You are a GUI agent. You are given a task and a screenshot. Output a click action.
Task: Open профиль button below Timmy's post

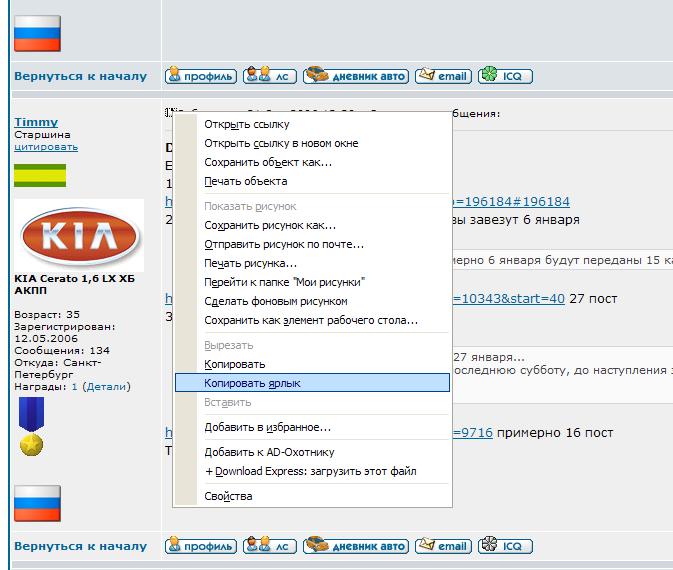[201, 546]
